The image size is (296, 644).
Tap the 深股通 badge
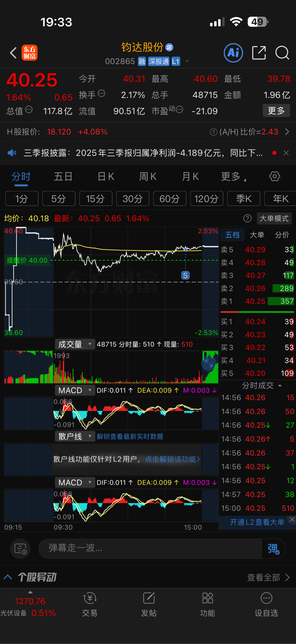pos(159,61)
